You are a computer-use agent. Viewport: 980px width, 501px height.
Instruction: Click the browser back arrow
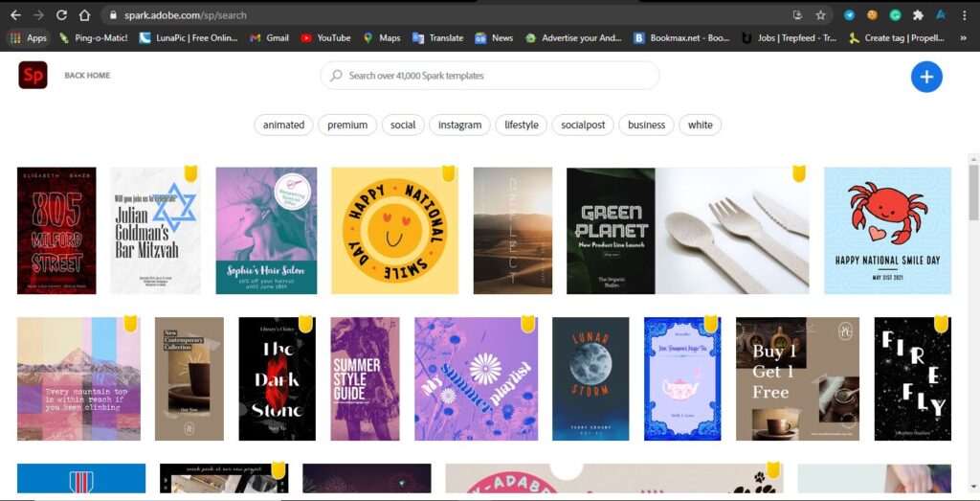pyautogui.click(x=15, y=15)
